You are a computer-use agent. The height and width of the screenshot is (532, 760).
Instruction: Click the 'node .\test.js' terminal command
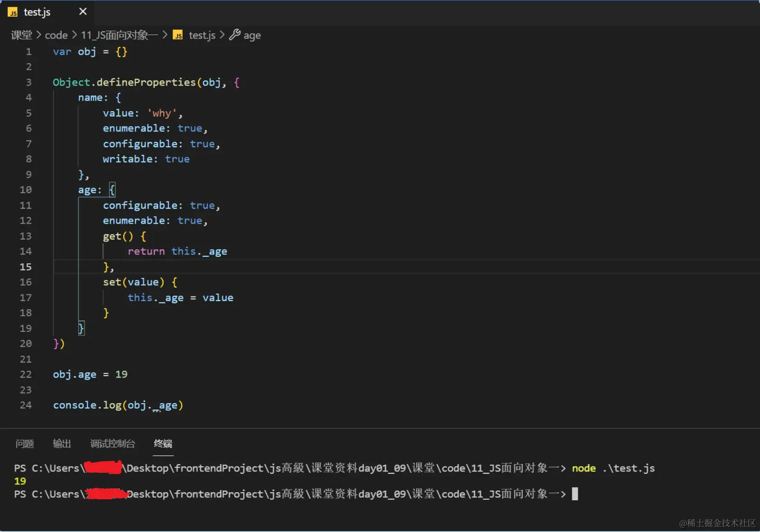point(613,468)
